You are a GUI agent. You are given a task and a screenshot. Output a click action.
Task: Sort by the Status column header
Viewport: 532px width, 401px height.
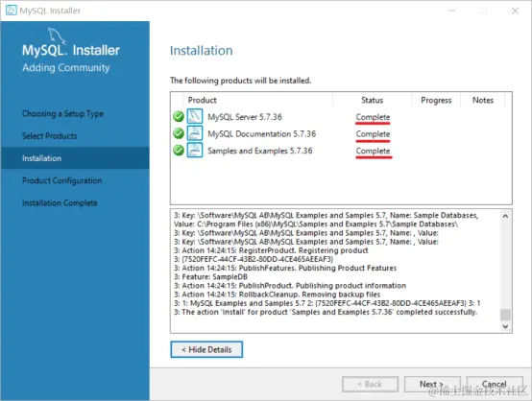click(373, 100)
